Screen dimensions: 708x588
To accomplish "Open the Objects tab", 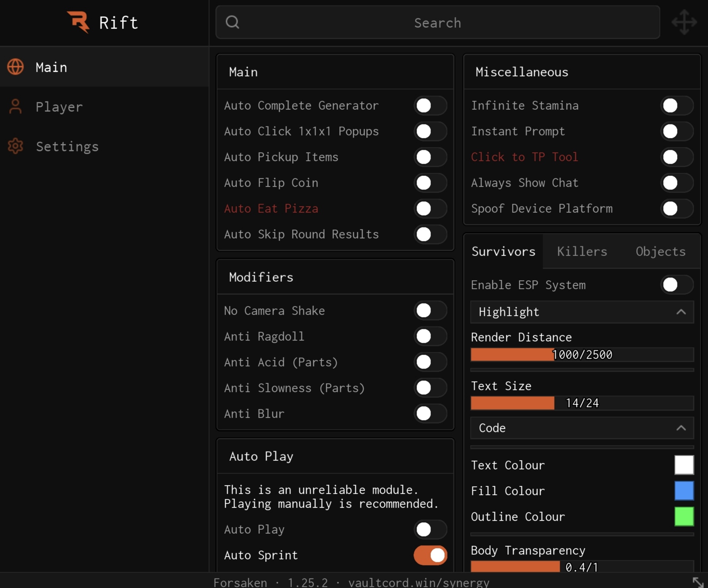I will point(660,252).
